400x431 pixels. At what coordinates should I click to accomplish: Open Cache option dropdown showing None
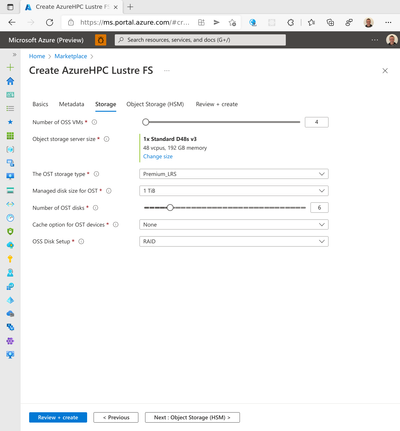tap(234, 225)
